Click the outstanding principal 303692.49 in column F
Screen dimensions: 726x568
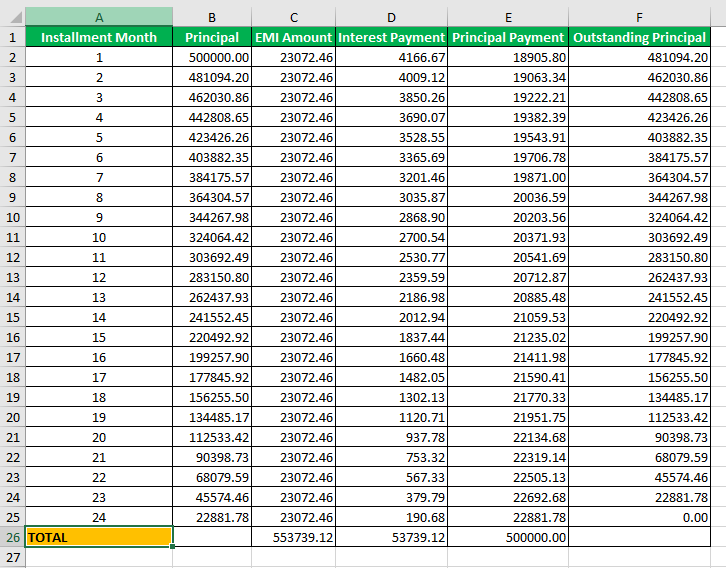pyautogui.click(x=639, y=237)
